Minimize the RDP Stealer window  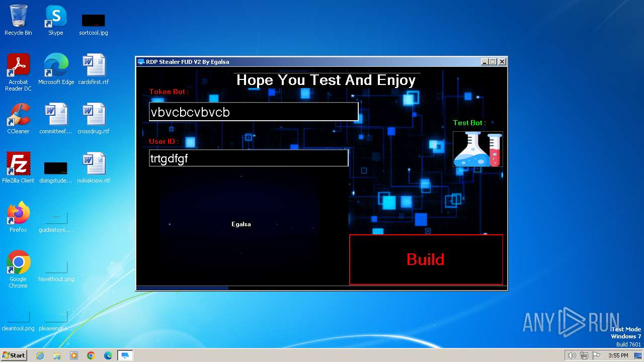(x=485, y=62)
